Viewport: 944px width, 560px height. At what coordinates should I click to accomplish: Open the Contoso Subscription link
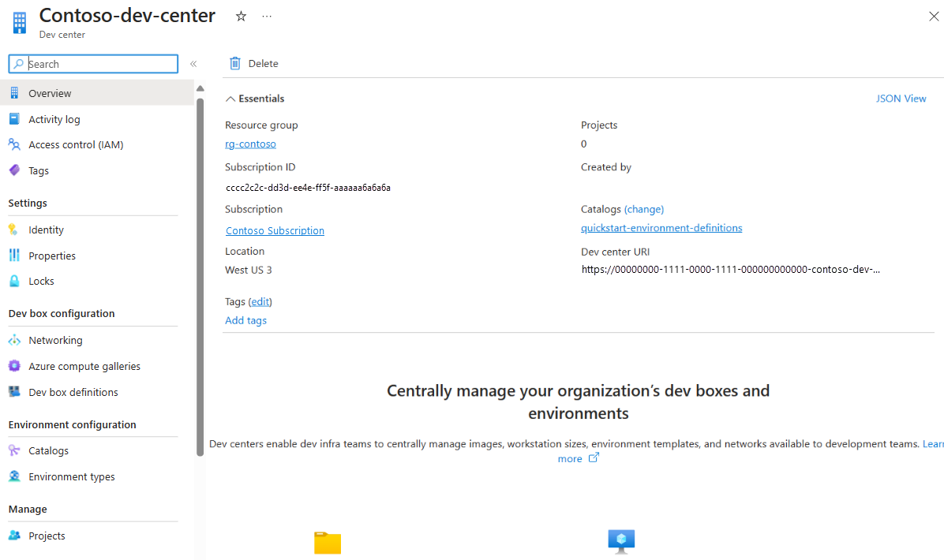pos(275,230)
